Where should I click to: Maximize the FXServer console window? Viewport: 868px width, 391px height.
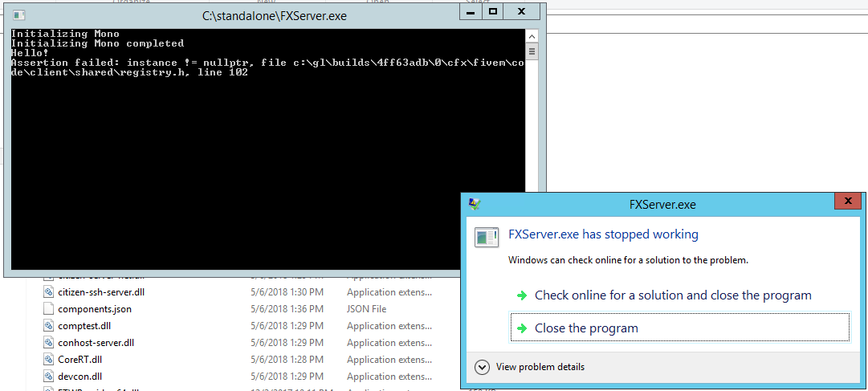(493, 11)
